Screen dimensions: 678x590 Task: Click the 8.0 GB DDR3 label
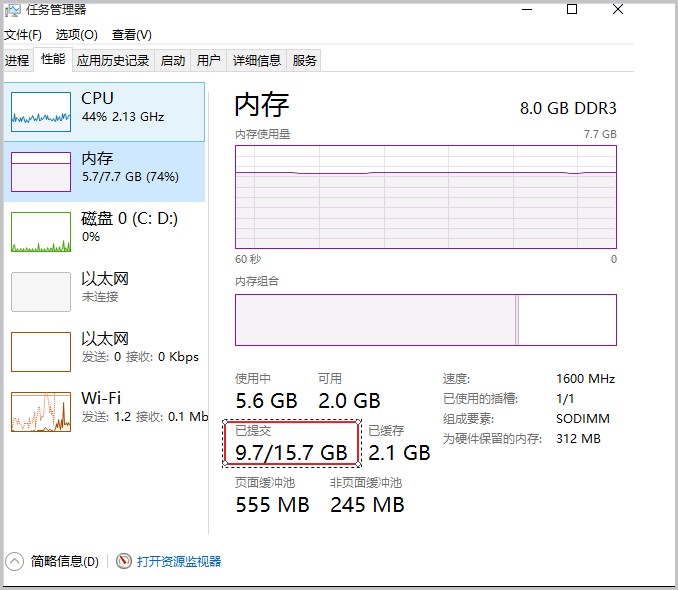[x=568, y=108]
